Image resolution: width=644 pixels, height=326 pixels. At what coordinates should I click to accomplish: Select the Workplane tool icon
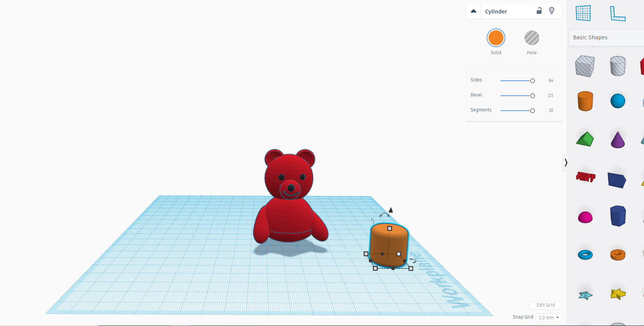[583, 13]
